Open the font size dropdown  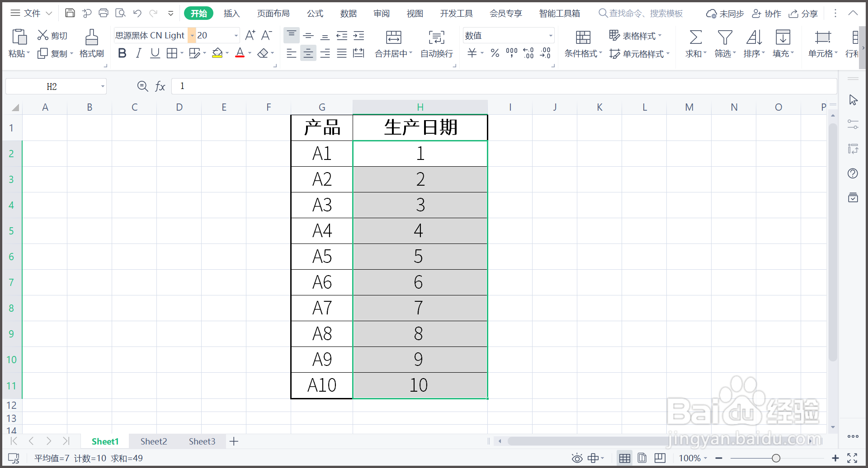(236, 35)
